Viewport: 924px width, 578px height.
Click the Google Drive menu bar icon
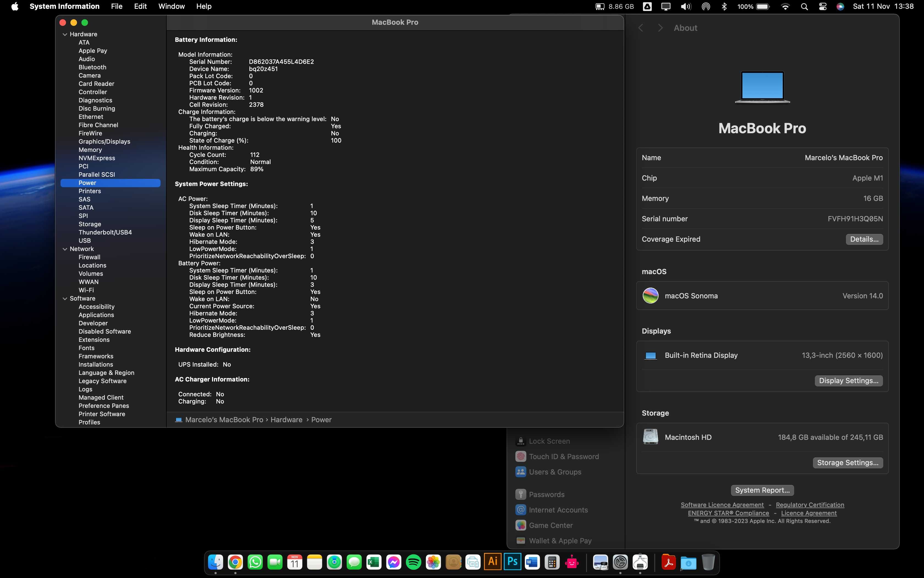click(648, 7)
